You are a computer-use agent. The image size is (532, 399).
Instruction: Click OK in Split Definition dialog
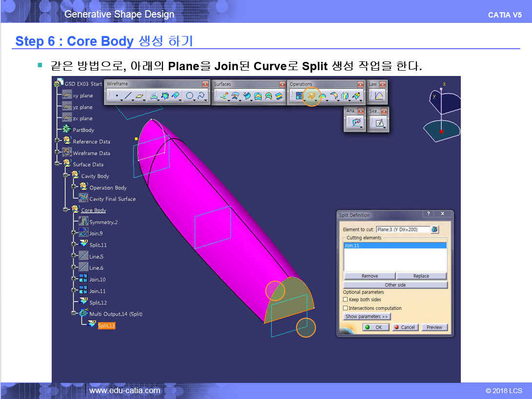[x=375, y=327]
